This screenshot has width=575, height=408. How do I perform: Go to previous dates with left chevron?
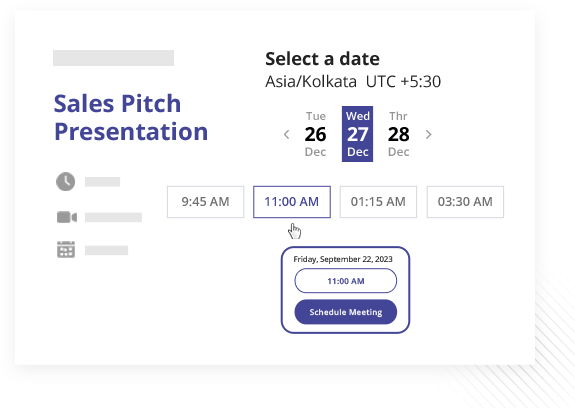click(287, 135)
